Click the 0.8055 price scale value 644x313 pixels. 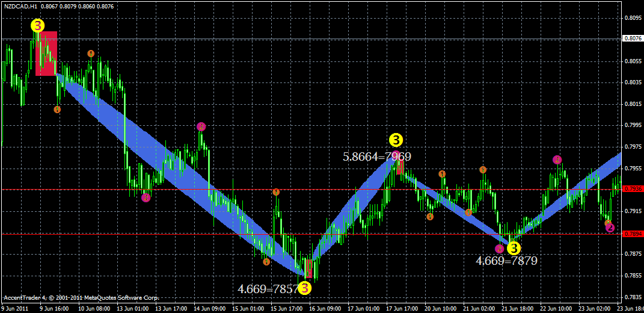633,61
